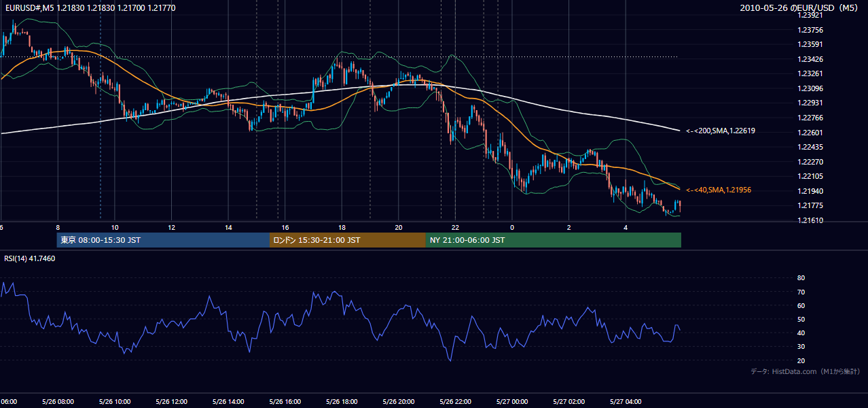Image resolution: width=868 pixels, height=408 pixels.
Task: Click price axis value 1.22766
Action: tap(810, 118)
